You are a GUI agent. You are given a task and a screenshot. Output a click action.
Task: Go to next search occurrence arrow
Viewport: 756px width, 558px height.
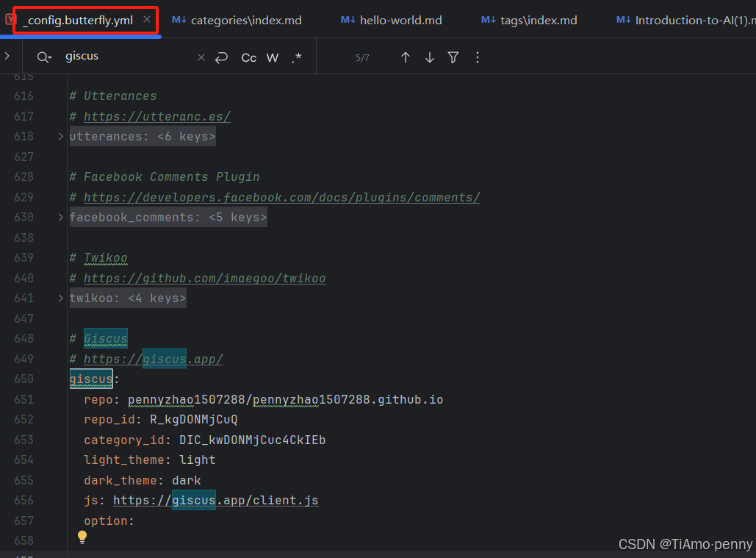click(x=430, y=57)
